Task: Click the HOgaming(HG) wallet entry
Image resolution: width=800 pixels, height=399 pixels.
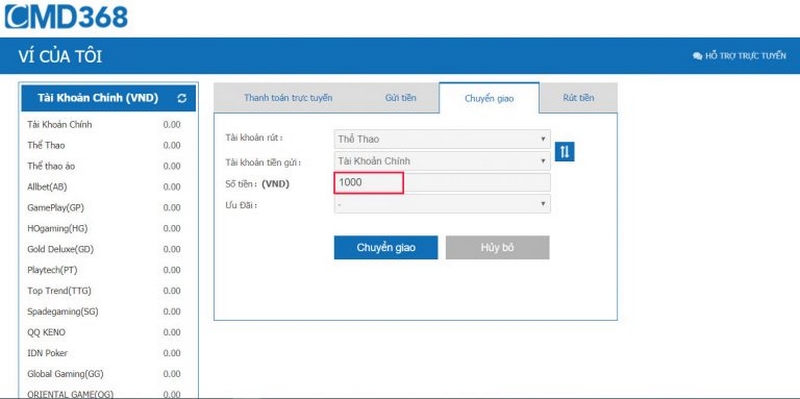Action: tap(107, 229)
